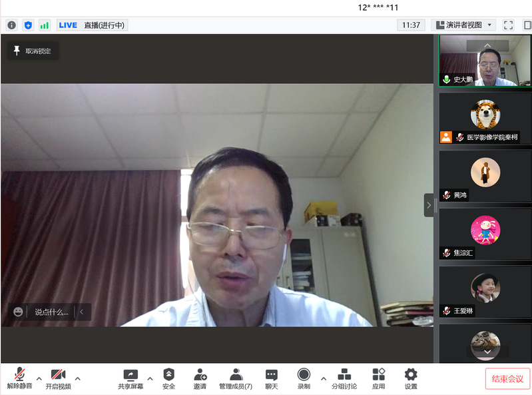Open Settings (设置) gear

pyautogui.click(x=411, y=378)
